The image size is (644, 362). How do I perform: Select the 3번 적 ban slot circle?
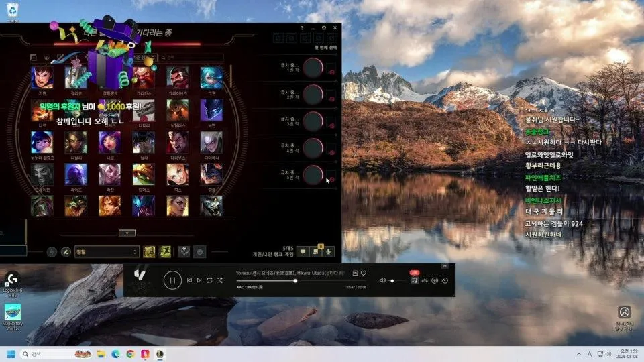313,121
